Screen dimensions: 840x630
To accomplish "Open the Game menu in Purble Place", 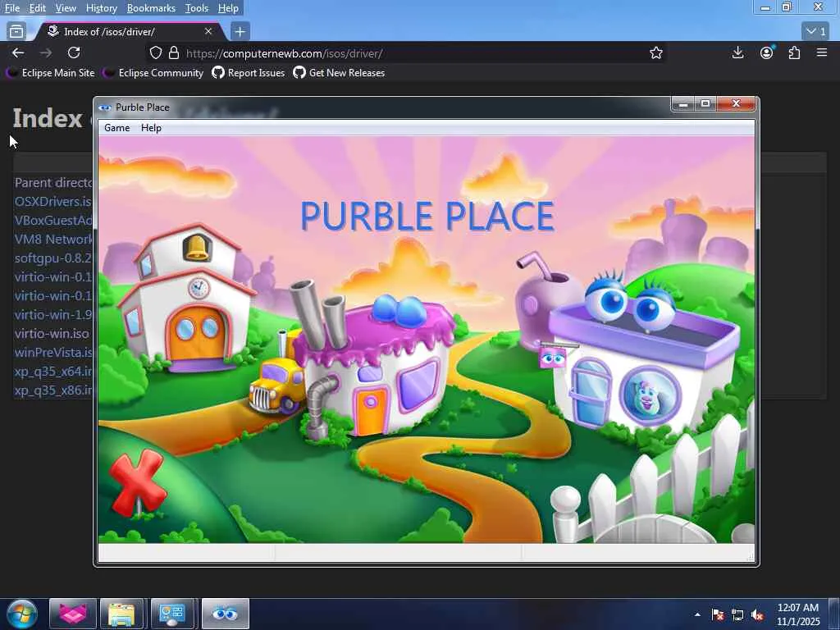I will 116,128.
